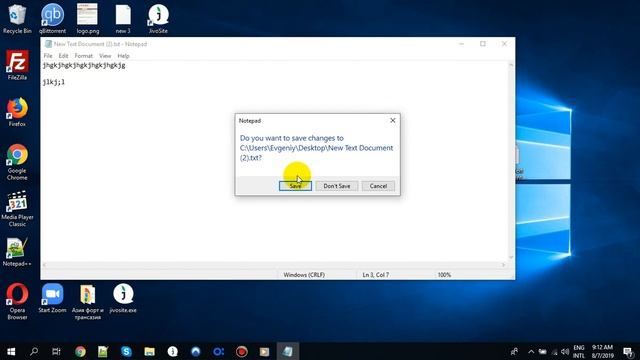Open Chrome from the taskbar
This screenshot has width=640, height=360.
click(x=80, y=351)
